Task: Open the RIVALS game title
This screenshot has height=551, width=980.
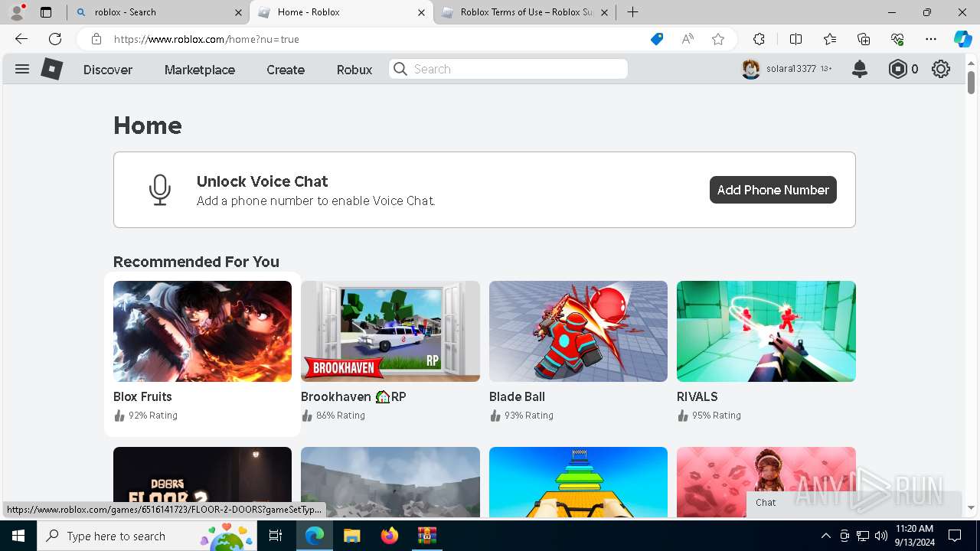Action: coord(697,396)
